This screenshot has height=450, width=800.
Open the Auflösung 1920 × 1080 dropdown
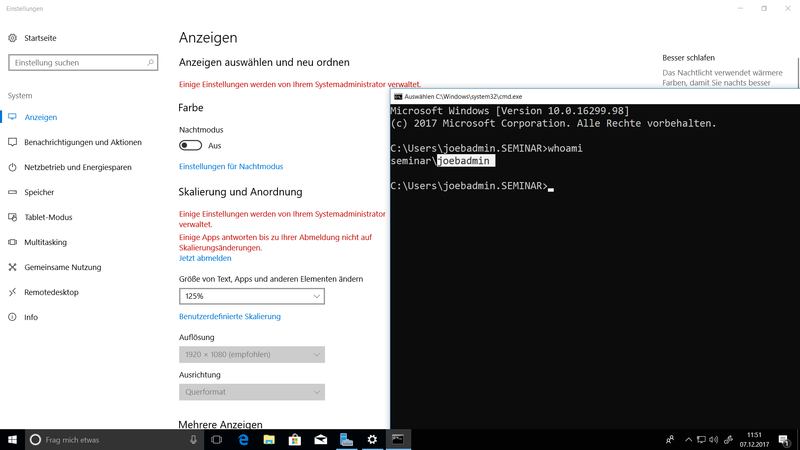[252, 354]
